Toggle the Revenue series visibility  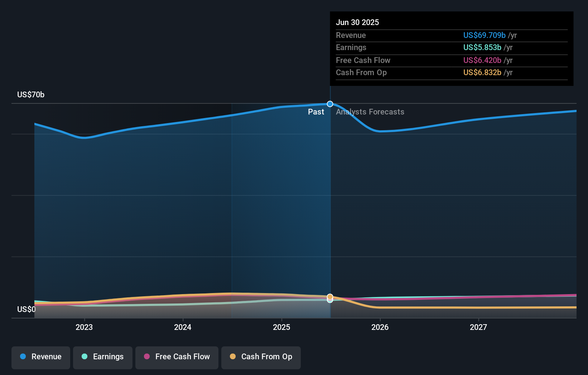pyautogui.click(x=40, y=357)
